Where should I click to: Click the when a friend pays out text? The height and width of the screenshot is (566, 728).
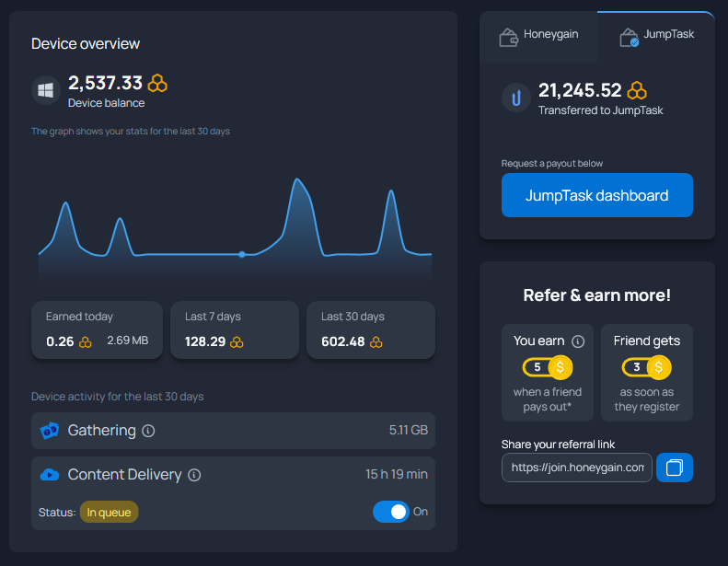pyautogui.click(x=548, y=399)
